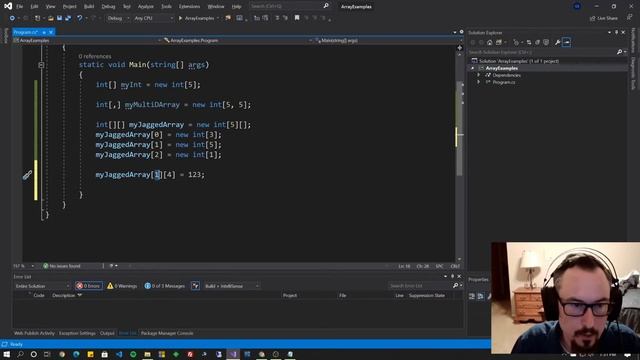Screen dimensions: 640x360
Task: Click the Visual Studio logo icon
Action: coord(8,6)
